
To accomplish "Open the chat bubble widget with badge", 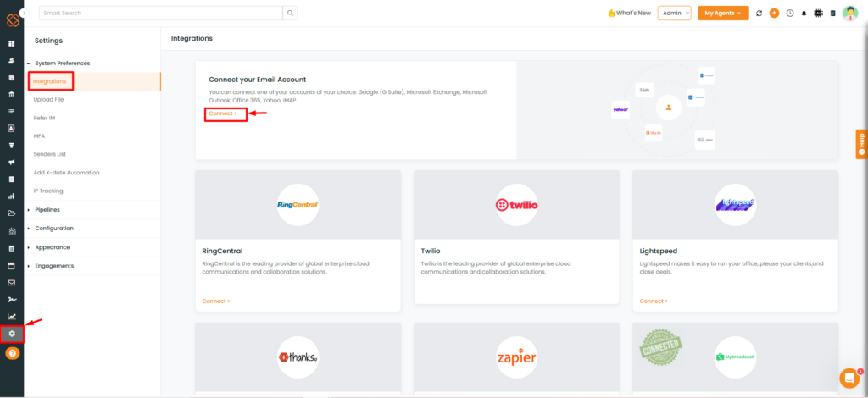I will click(x=849, y=378).
